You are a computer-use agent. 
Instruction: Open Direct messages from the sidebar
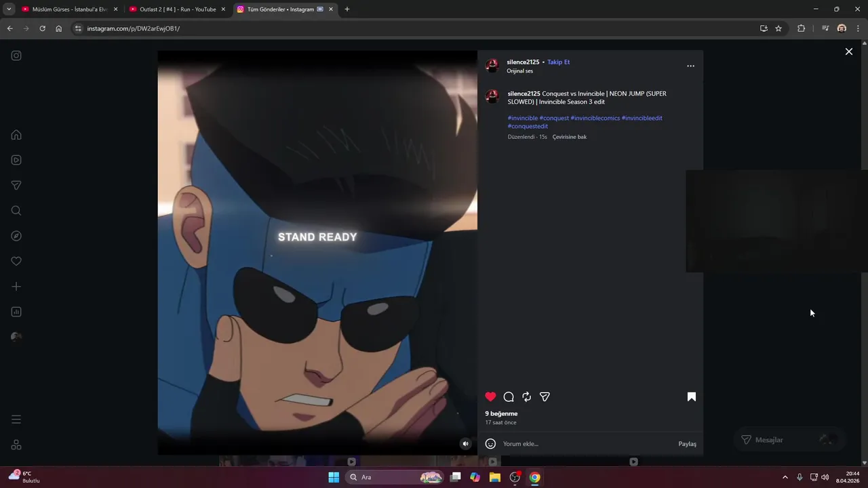(x=16, y=185)
